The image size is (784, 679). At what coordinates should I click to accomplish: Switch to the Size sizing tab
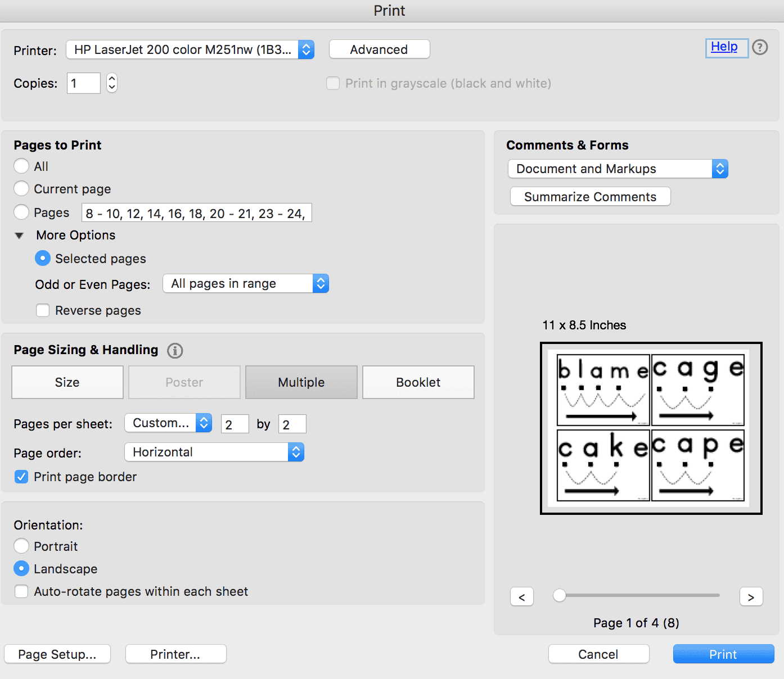[67, 382]
